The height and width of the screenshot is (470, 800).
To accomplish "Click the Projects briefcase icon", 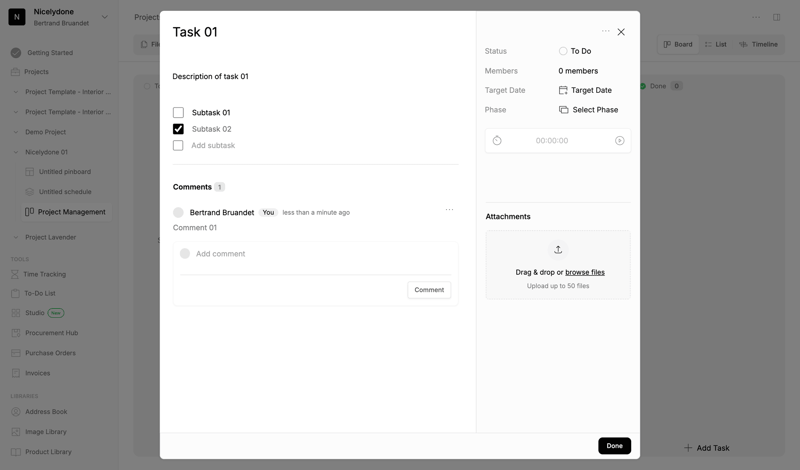I will pyautogui.click(x=15, y=72).
